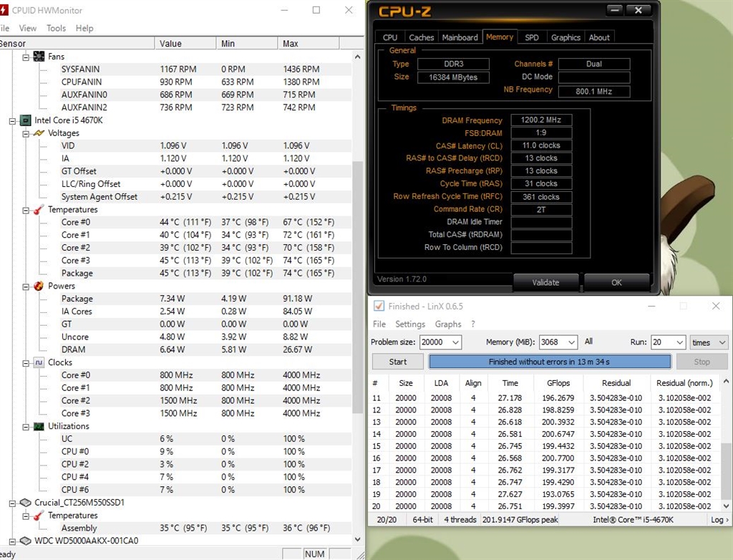
Task: Click the Start button in LinX
Action: tap(398, 362)
